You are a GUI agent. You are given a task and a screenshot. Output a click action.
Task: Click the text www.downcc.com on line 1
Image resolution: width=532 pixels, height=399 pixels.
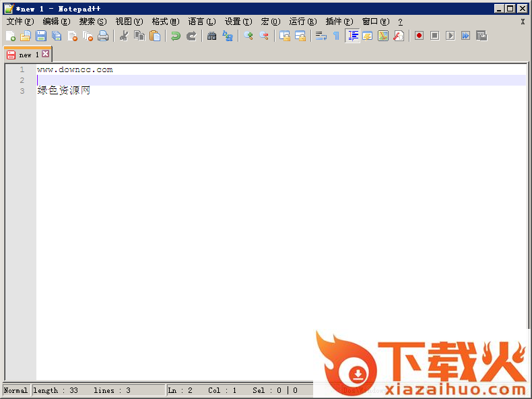(x=75, y=69)
